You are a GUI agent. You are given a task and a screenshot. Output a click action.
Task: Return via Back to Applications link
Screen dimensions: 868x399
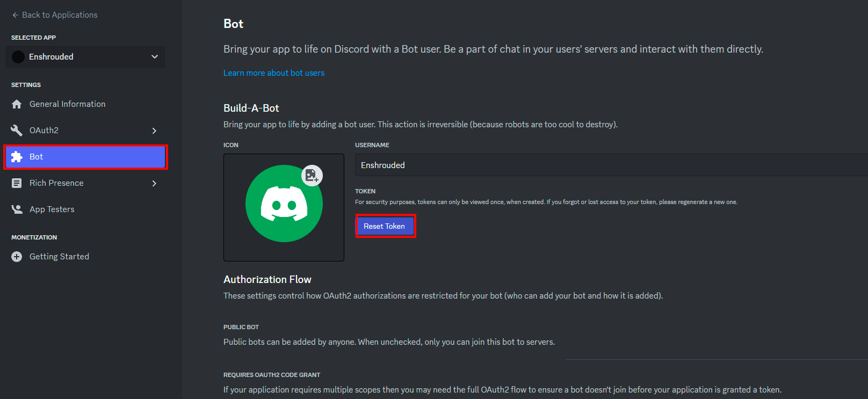pyautogui.click(x=60, y=15)
